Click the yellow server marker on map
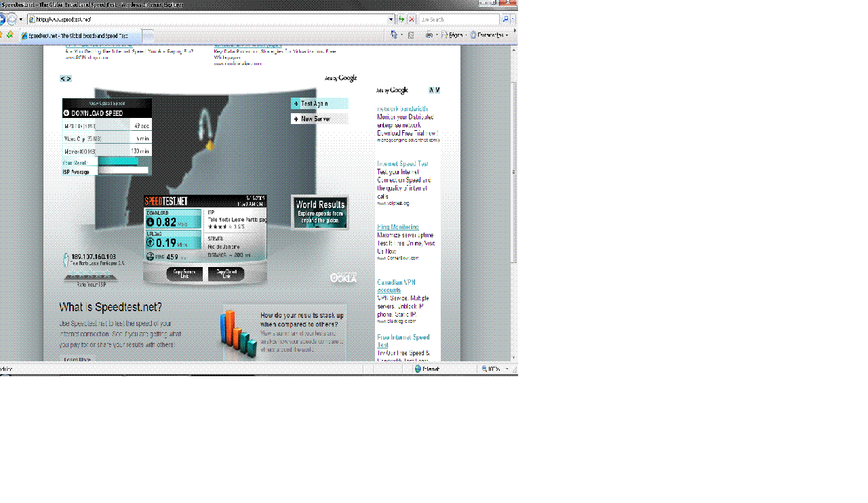Screen dimensions: 868x503 point(210,144)
